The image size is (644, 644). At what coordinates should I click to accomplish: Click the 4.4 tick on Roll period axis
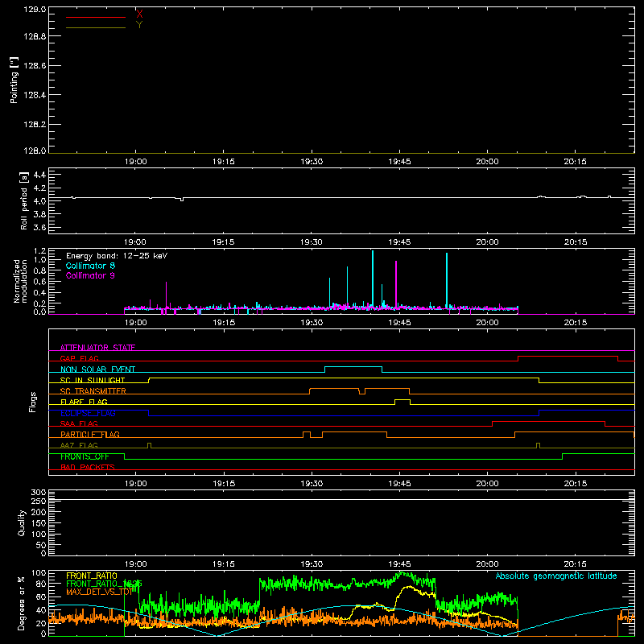click(x=39, y=175)
